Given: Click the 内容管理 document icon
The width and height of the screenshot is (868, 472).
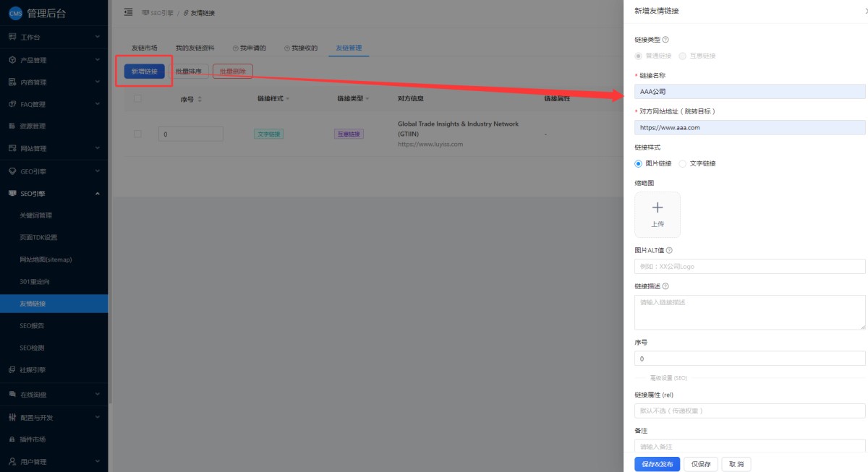Looking at the screenshot, I should pyautogui.click(x=12, y=82).
